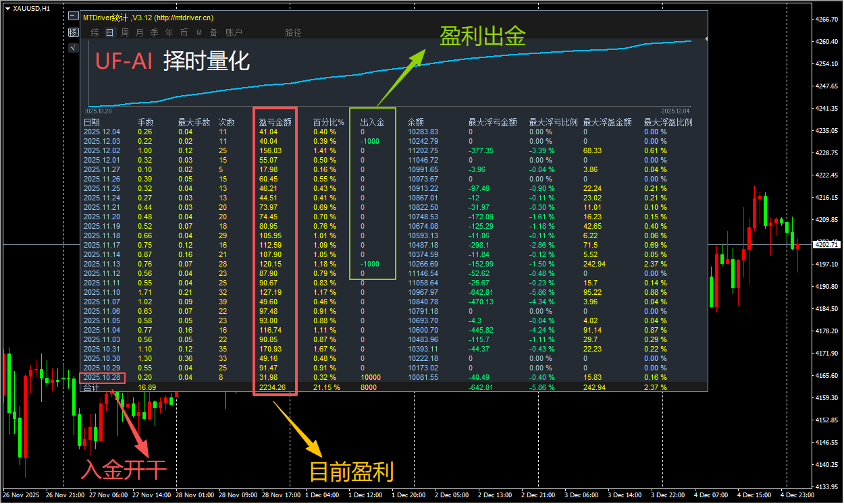844x504 pixels.
Task: Switch to the 综 summary statistics view
Action: pos(94,32)
